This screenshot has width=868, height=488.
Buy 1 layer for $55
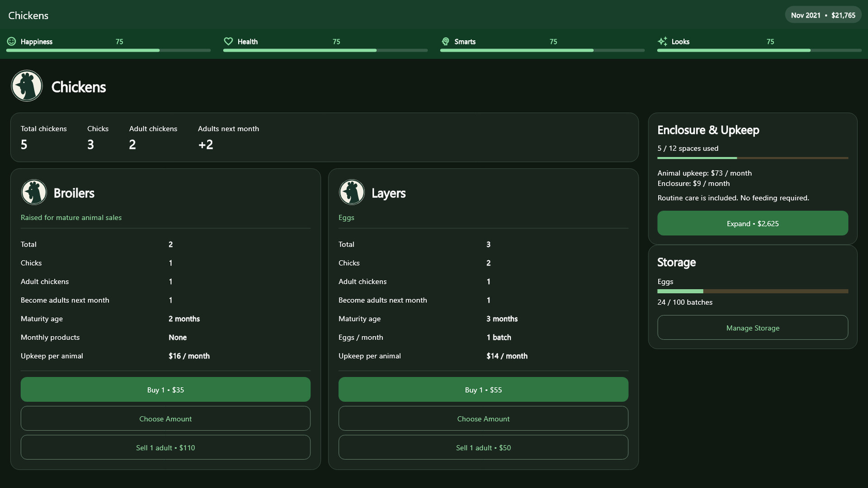point(483,389)
